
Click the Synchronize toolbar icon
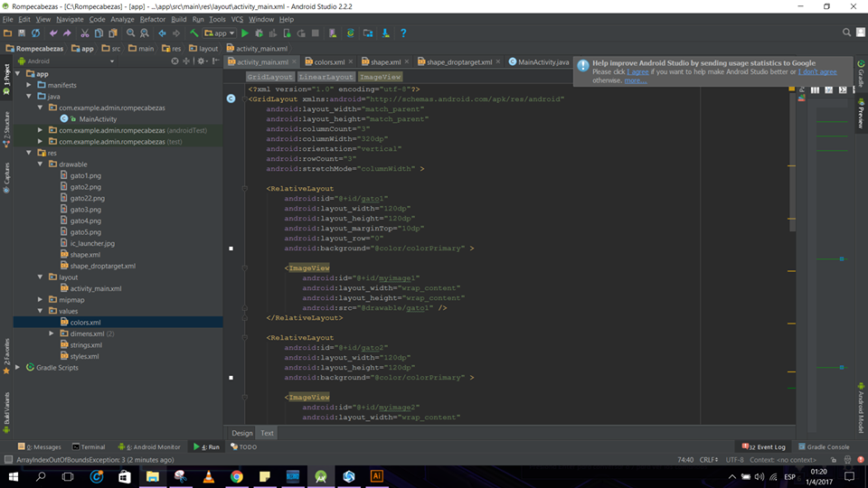coord(35,33)
